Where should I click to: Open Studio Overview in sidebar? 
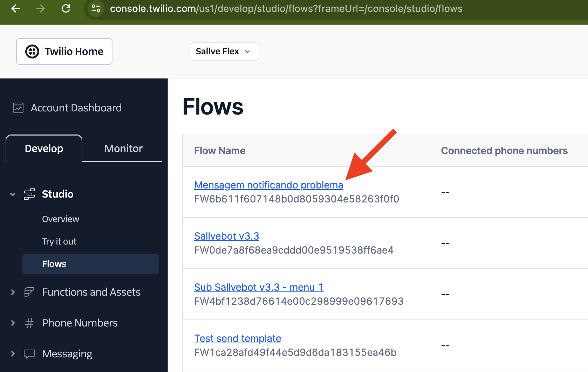point(61,219)
